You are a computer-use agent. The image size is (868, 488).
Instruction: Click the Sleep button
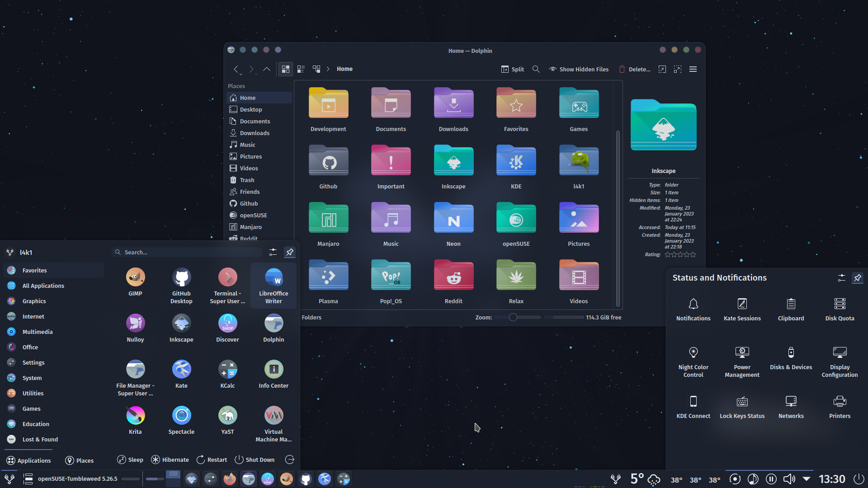tap(130, 460)
